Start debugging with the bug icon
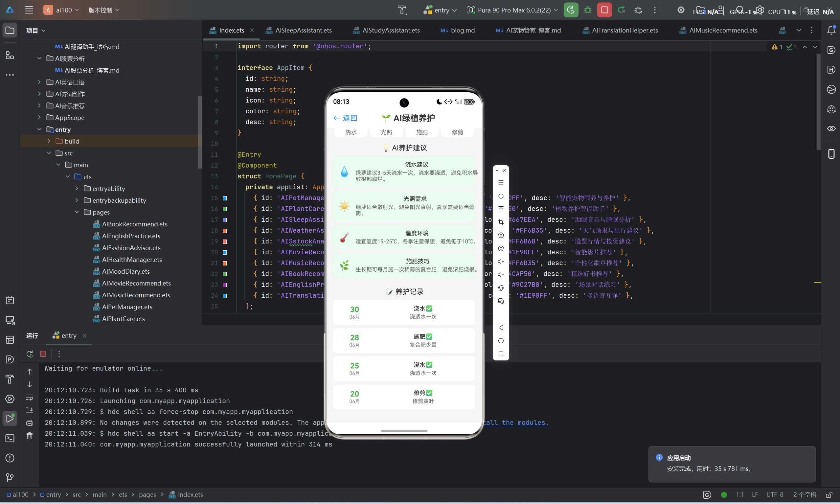This screenshot has width=840, height=504. pyautogui.click(x=588, y=10)
